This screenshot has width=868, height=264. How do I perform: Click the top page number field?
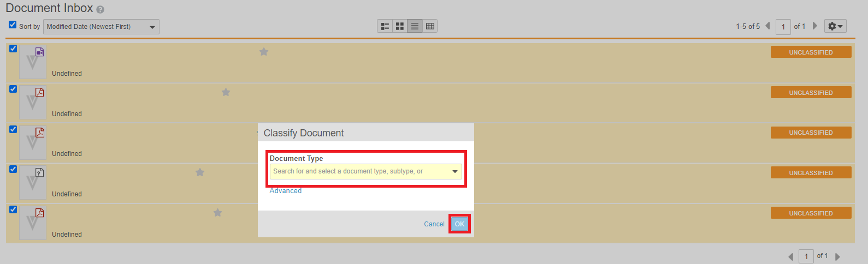(x=783, y=27)
